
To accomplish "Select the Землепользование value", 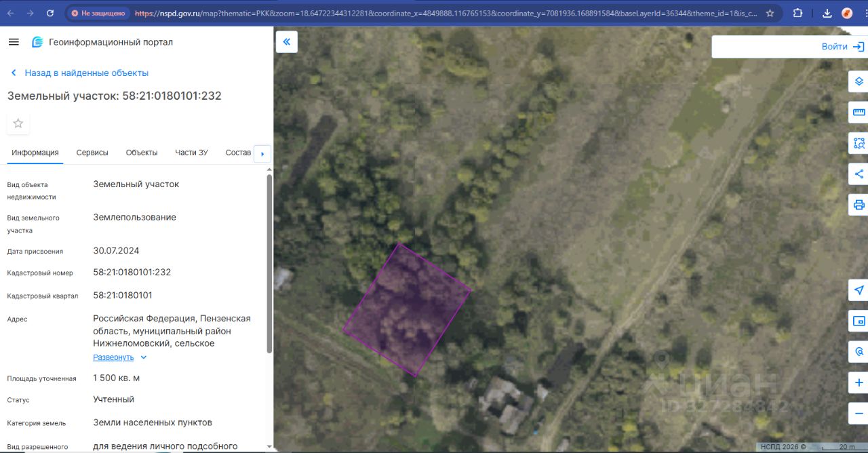I will [x=134, y=217].
